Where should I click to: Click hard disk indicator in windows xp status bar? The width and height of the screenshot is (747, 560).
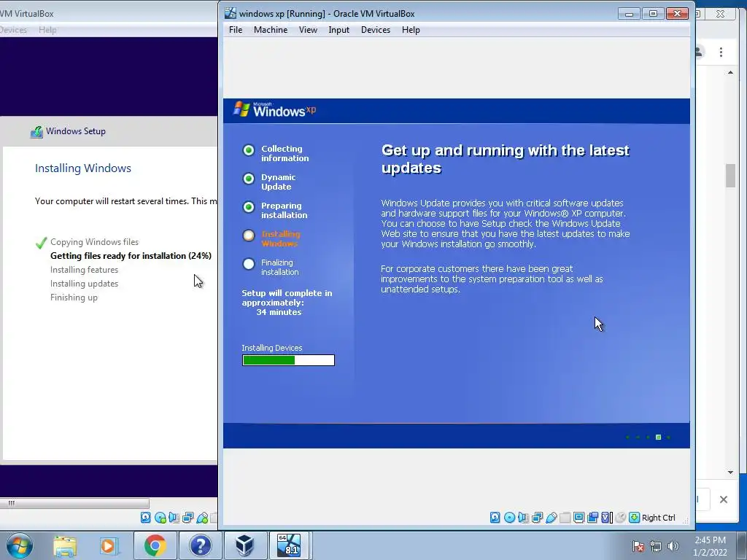click(x=495, y=518)
